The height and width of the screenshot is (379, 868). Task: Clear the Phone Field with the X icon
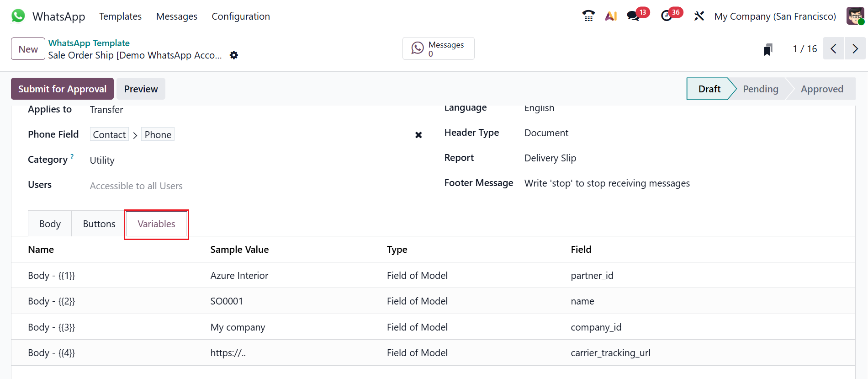(x=418, y=135)
